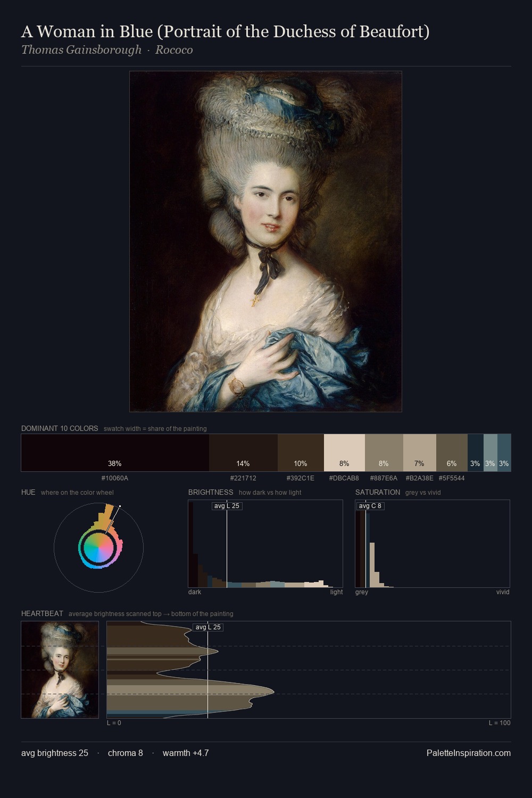Click the '#887E6A' hex label
Image resolution: width=532 pixels, height=798 pixels.
[x=384, y=478]
